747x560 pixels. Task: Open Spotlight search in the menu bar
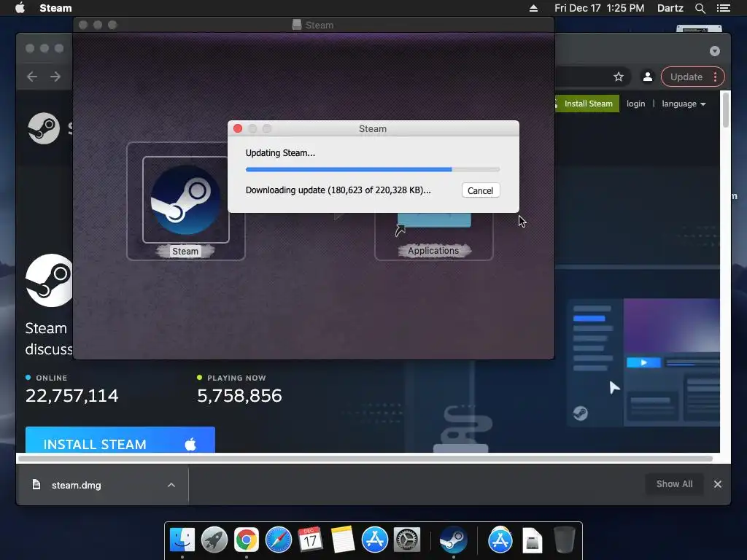click(700, 8)
